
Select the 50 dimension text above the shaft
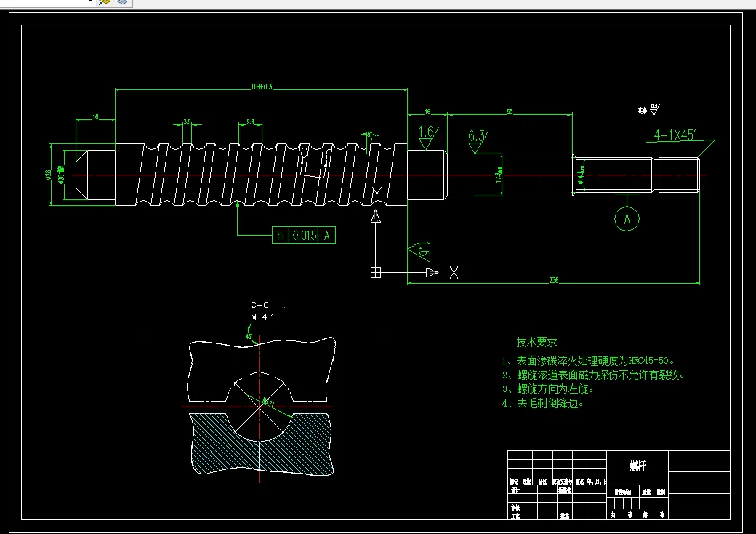510,112
